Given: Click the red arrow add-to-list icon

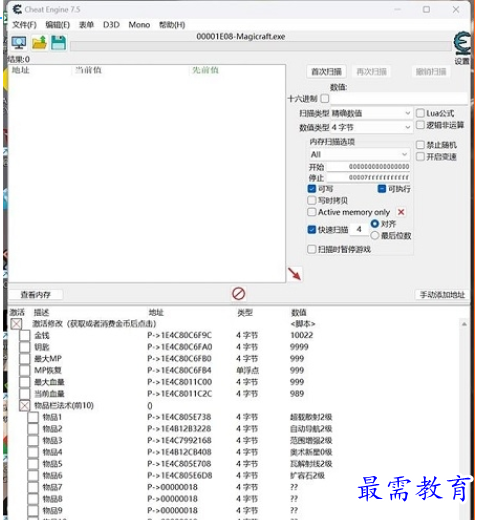Looking at the screenshot, I should (294, 274).
